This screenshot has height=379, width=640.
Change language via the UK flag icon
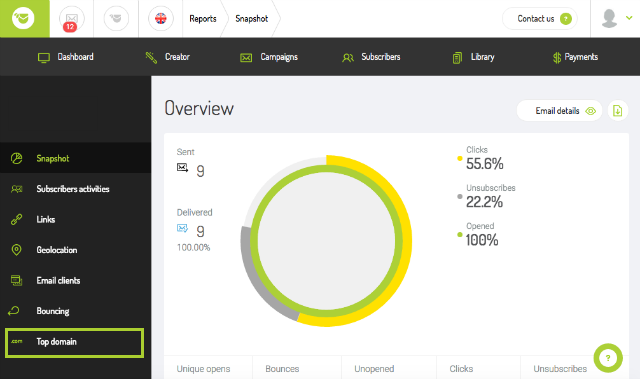(x=160, y=18)
